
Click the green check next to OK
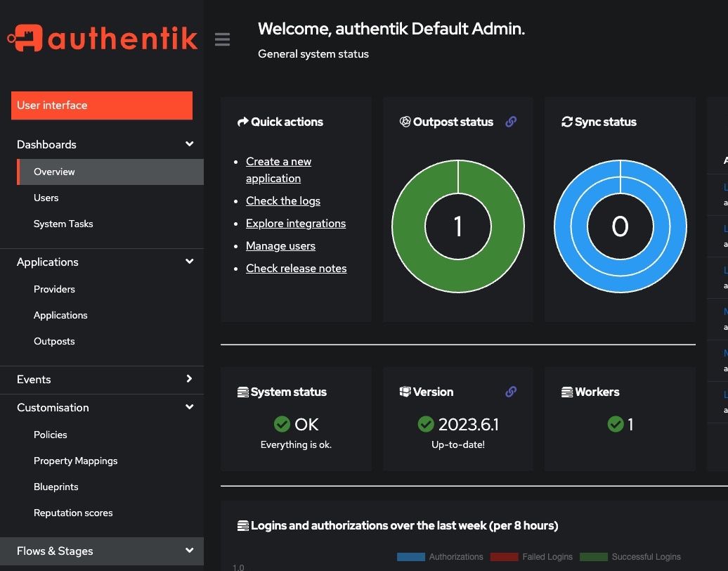pos(282,424)
